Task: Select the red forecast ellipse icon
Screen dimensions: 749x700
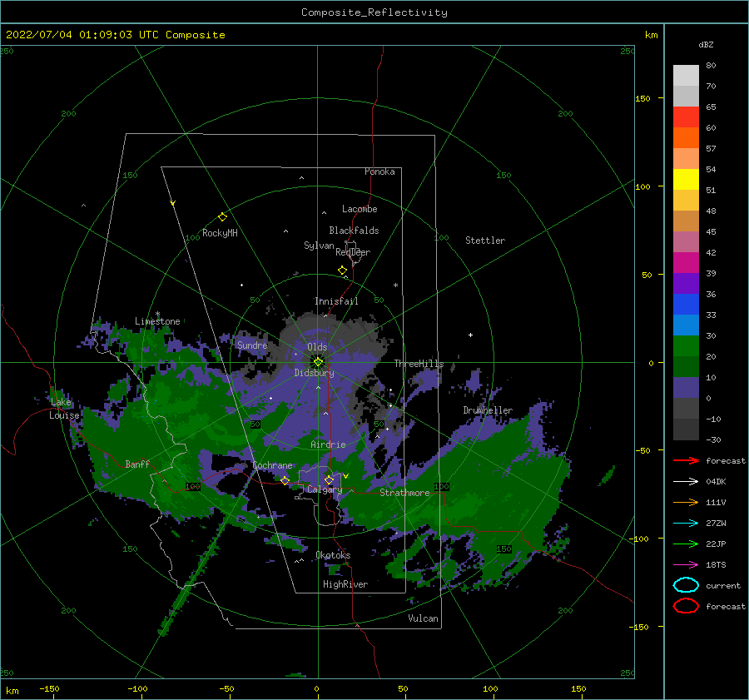Action: tap(686, 606)
